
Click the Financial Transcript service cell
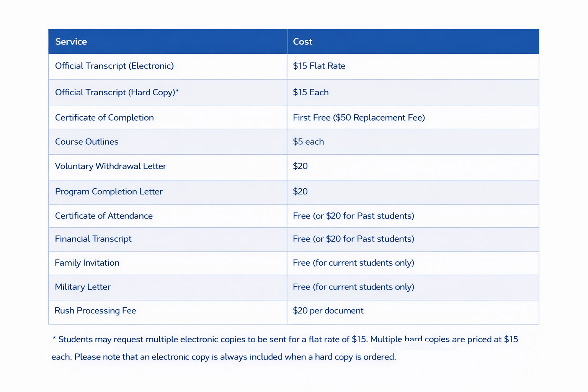point(93,239)
